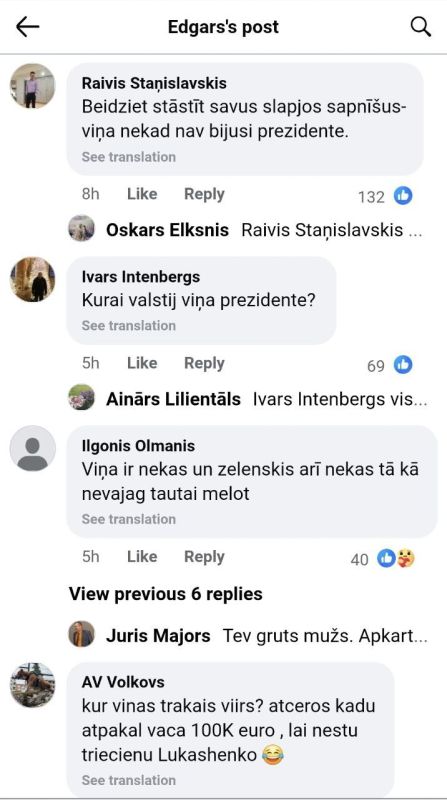The image size is (447, 800).
Task: Open reactions icons beside 40 count
Action: pos(396,559)
